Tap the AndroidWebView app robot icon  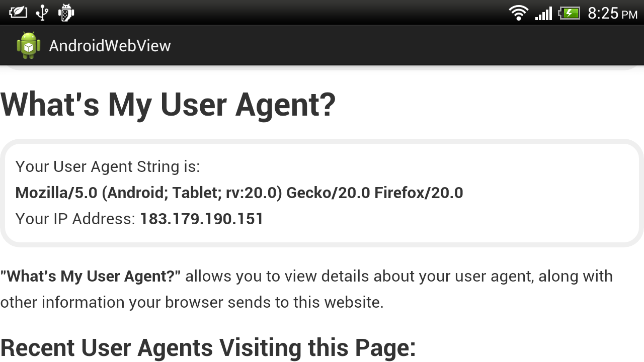click(29, 45)
